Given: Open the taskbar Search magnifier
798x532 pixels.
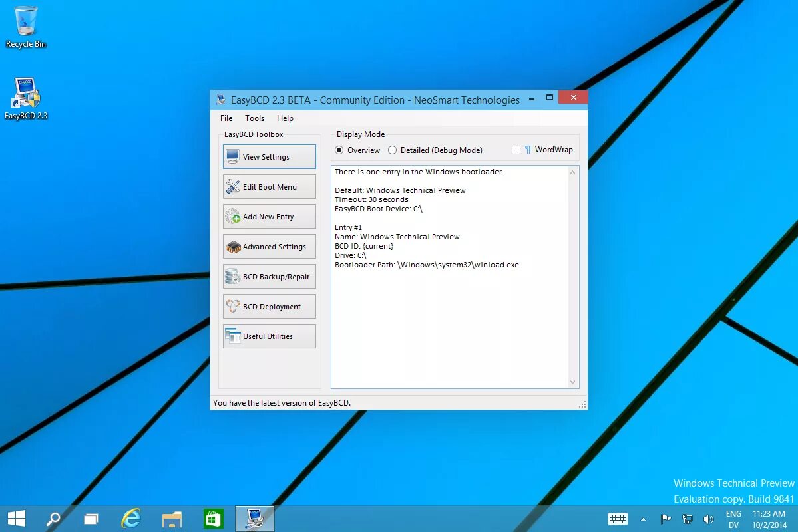Looking at the screenshot, I should point(53,519).
